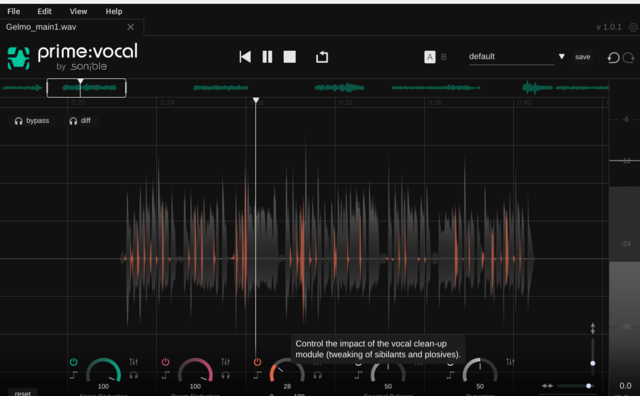Open the Edit menu
The image size is (640, 396).
[44, 11]
